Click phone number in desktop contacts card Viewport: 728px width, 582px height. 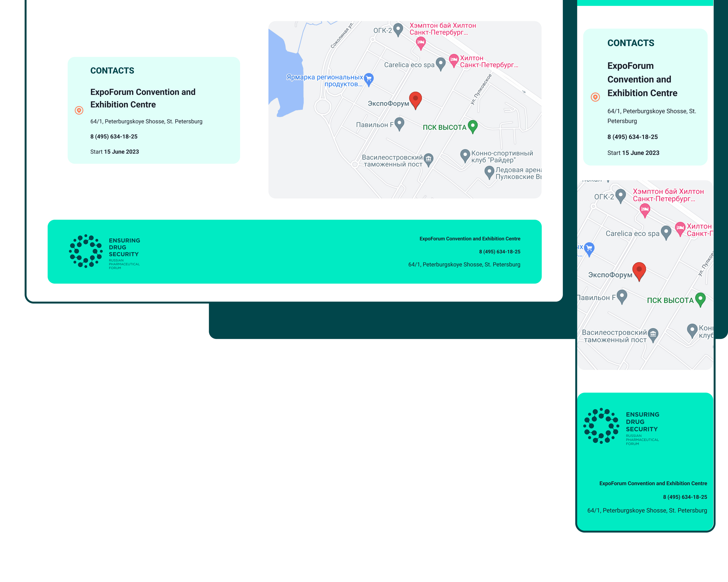[114, 137]
